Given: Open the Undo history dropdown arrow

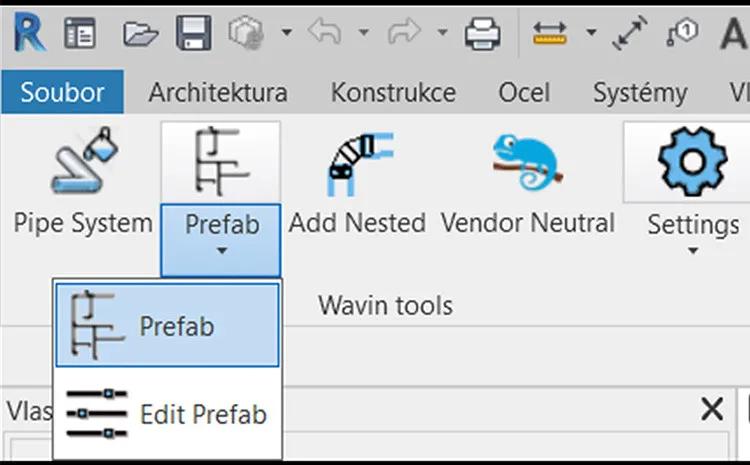Looking at the screenshot, I should pyautogui.click(x=364, y=33).
